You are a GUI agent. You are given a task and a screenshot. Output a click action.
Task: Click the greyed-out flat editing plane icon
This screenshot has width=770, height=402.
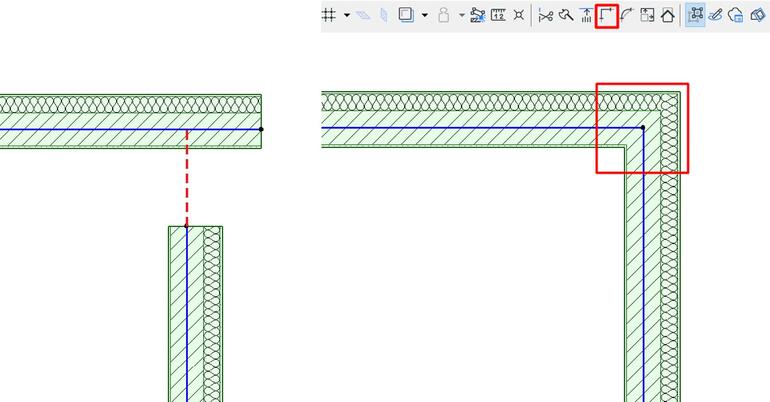click(x=363, y=15)
